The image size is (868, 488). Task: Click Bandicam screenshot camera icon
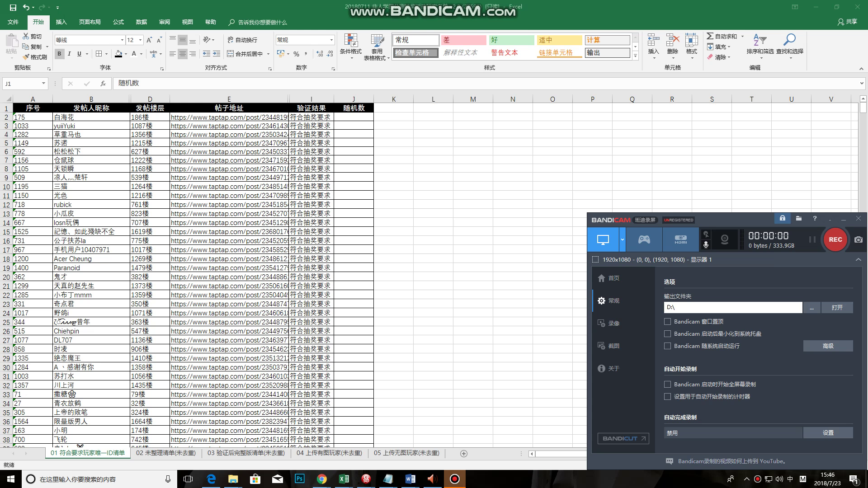[858, 240]
